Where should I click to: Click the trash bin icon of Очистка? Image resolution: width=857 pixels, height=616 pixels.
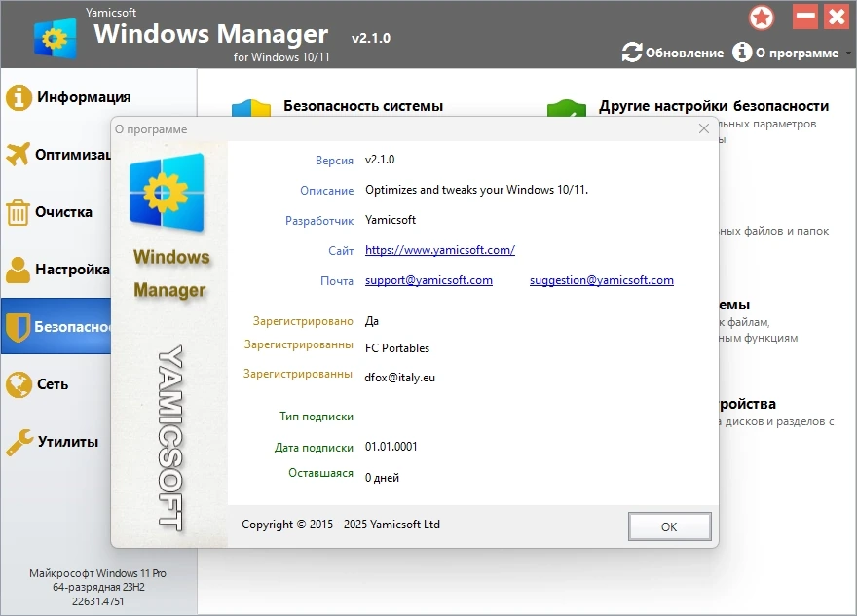[18, 212]
